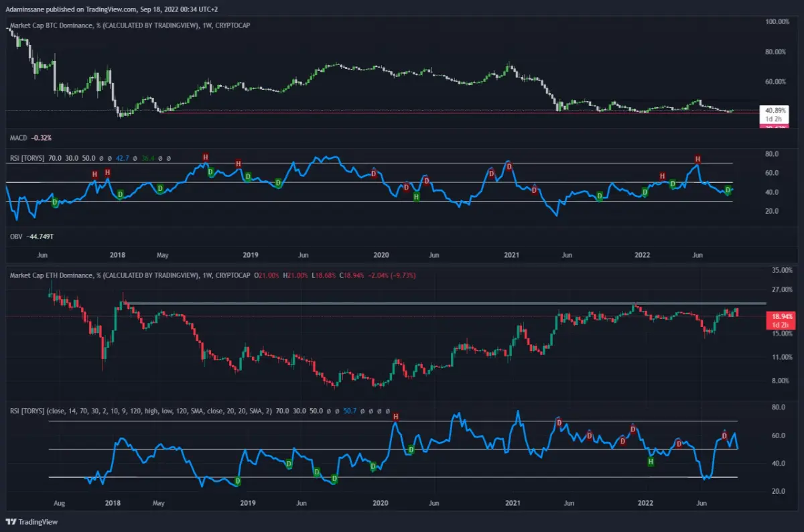Click red H marker on ETH RSI at 2020
804x532 pixels.
[395, 416]
